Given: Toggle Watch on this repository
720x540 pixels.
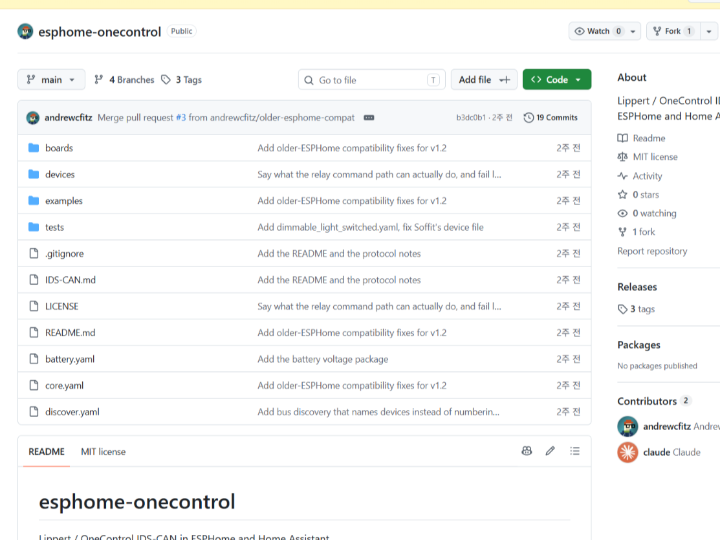Looking at the screenshot, I should pos(598,31).
